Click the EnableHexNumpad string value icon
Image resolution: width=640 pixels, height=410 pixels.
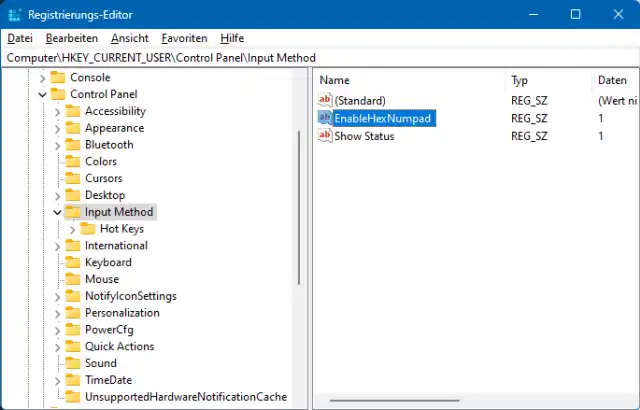pos(325,118)
